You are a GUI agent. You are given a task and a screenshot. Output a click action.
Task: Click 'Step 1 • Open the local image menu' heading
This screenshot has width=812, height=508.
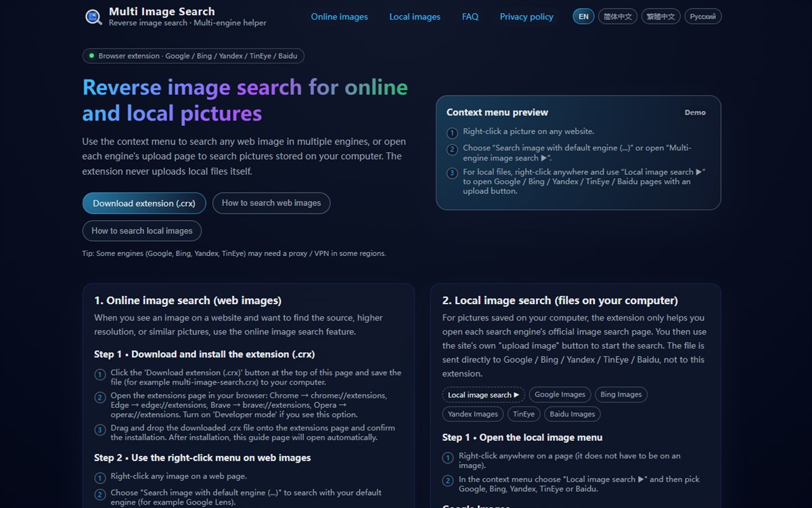522,438
